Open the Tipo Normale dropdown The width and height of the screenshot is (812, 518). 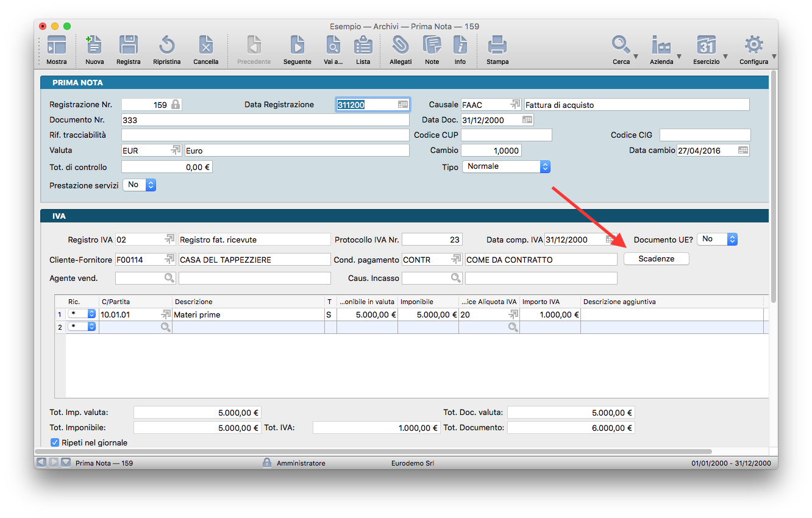tap(506, 166)
